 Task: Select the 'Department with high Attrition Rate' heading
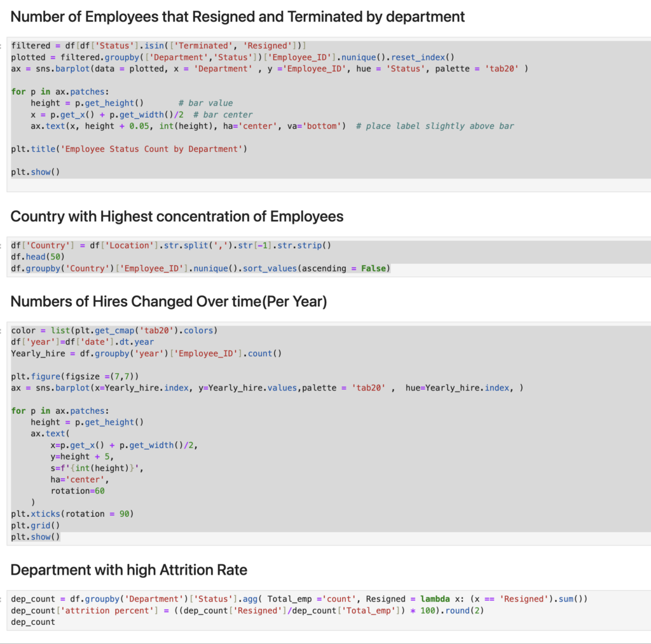coord(128,570)
